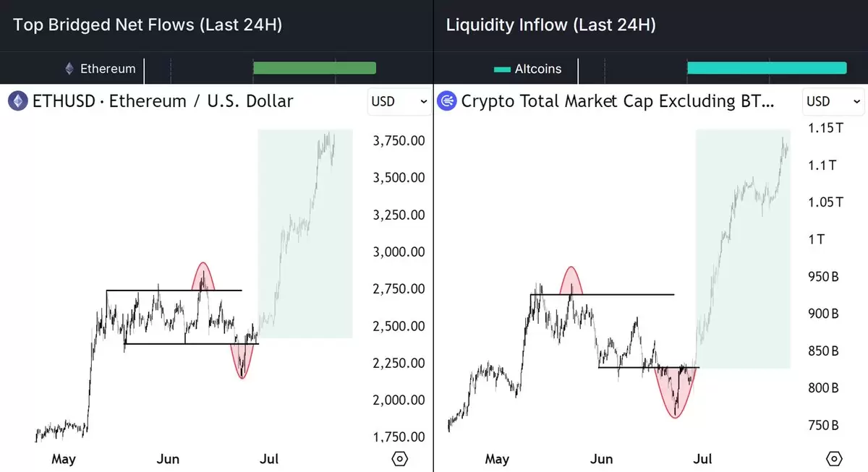Image resolution: width=868 pixels, height=472 pixels.
Task: Click the Ethereum diamond icon in net flows
Action: coord(69,69)
